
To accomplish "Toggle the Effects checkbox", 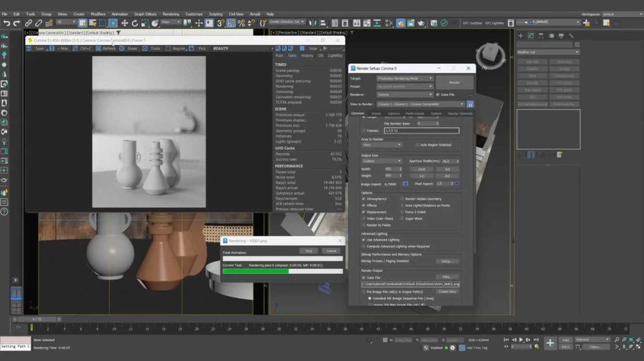I will pyautogui.click(x=363, y=206).
